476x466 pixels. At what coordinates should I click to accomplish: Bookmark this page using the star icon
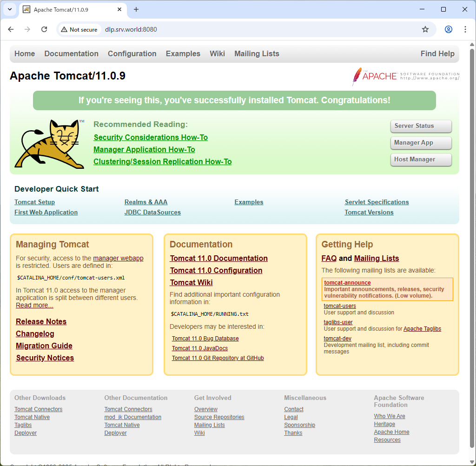(425, 29)
